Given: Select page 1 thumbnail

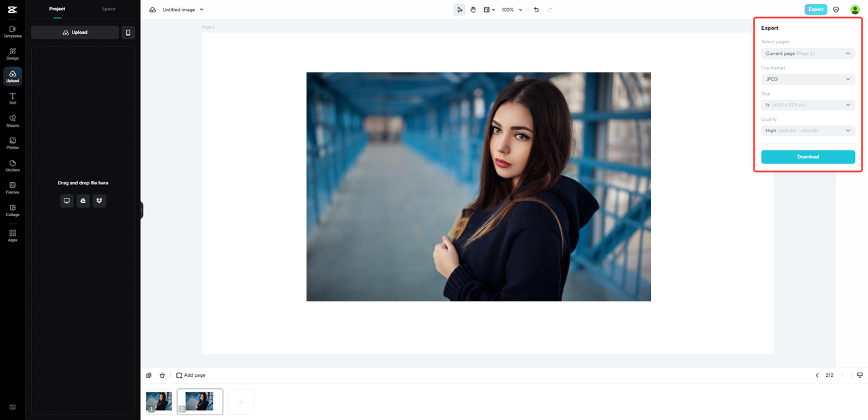Looking at the screenshot, I should [159, 401].
